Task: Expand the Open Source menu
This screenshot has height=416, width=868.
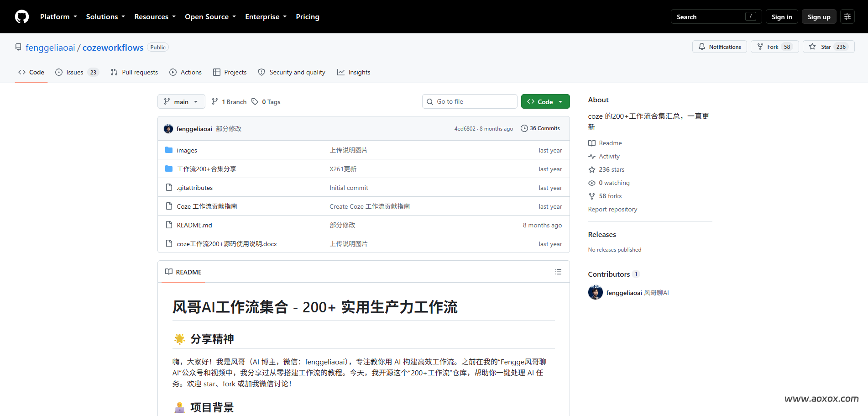Action: pyautogui.click(x=210, y=16)
